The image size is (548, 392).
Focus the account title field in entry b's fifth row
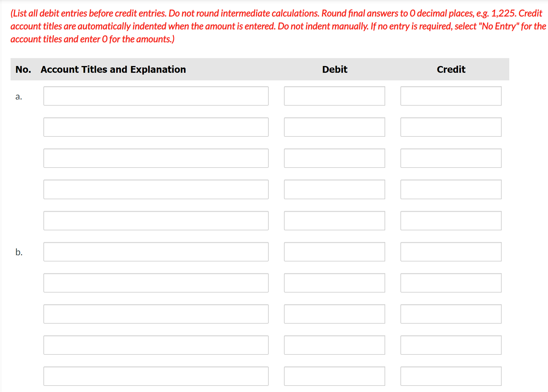(156, 376)
